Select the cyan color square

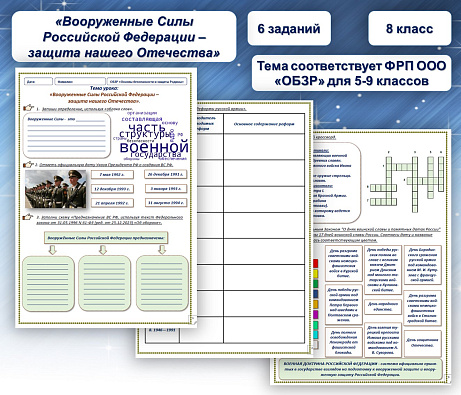click(x=315, y=334)
